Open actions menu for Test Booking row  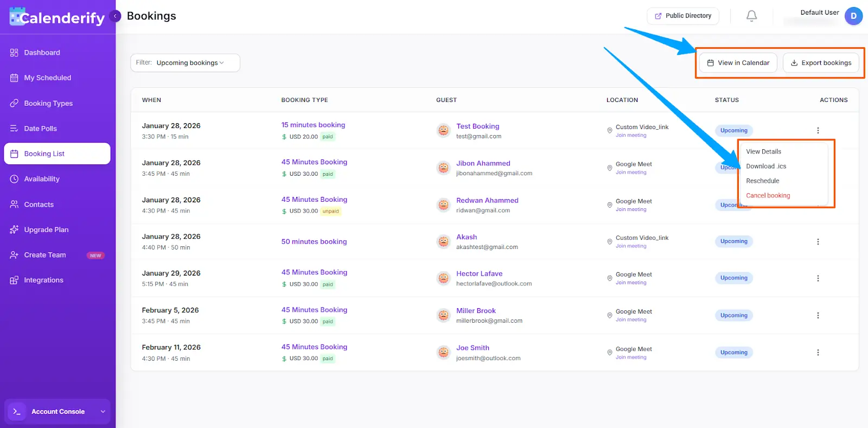(x=818, y=130)
